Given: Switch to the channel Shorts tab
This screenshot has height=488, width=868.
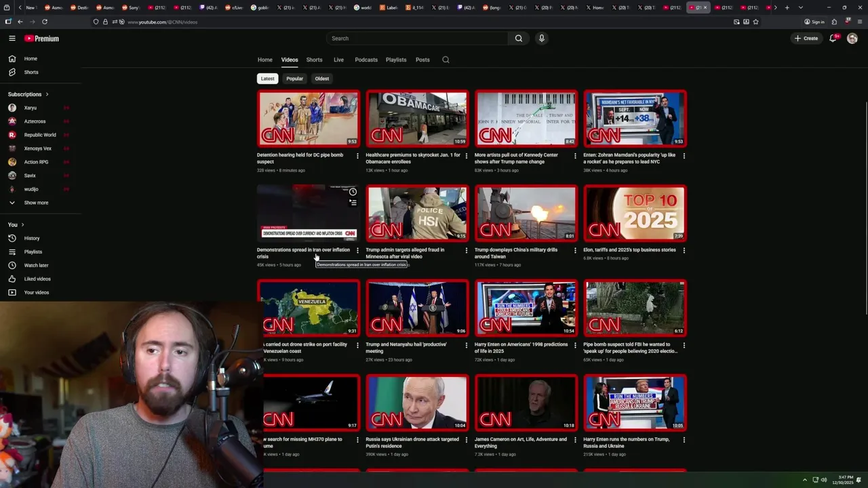Looking at the screenshot, I should pos(314,60).
